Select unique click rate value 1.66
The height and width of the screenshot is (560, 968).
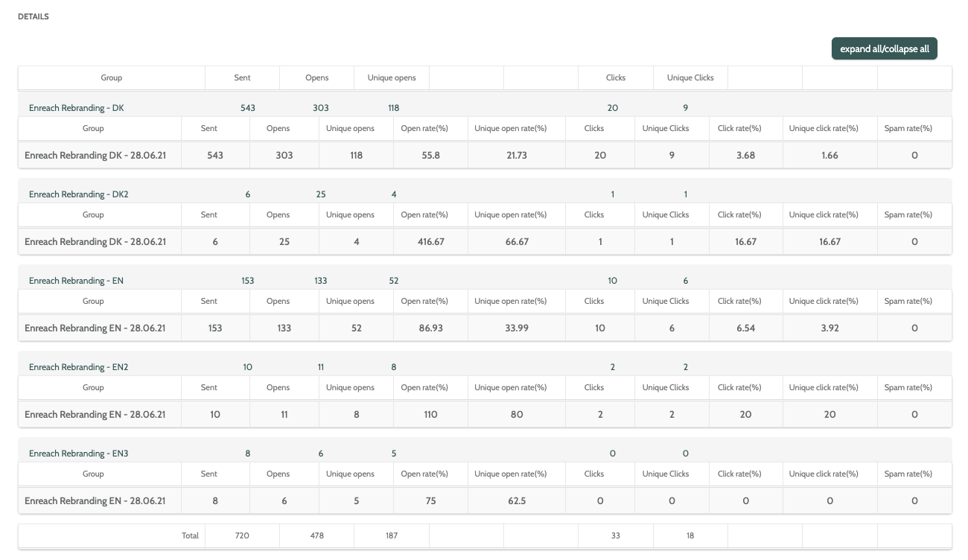(830, 156)
